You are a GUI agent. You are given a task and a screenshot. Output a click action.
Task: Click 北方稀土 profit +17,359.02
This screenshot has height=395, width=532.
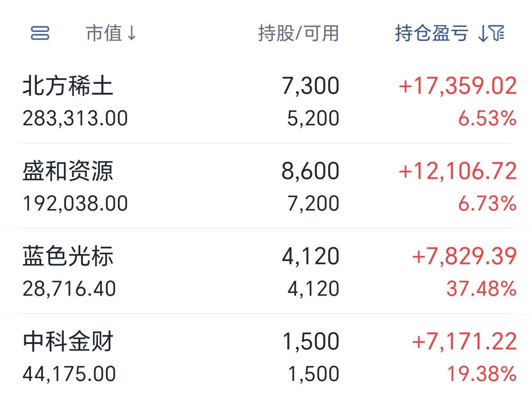coord(458,86)
